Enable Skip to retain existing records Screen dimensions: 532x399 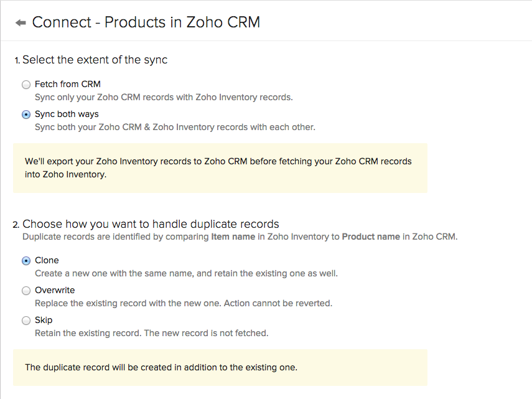(x=26, y=320)
